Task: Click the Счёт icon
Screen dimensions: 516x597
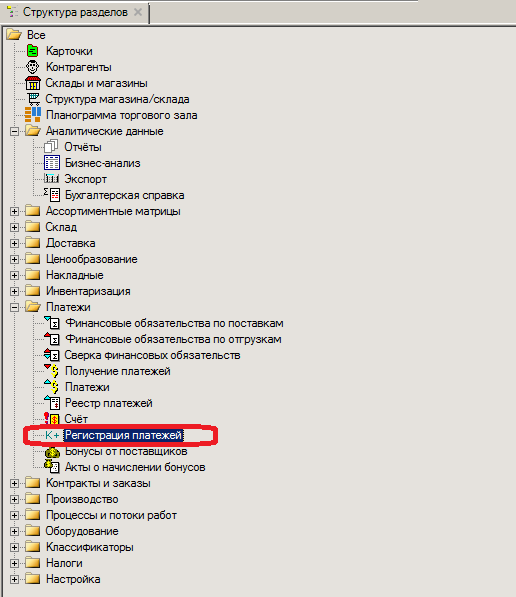Action: 52,419
